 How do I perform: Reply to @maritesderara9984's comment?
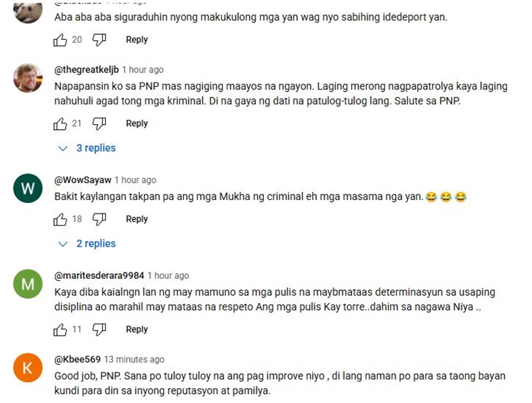pyautogui.click(x=137, y=329)
